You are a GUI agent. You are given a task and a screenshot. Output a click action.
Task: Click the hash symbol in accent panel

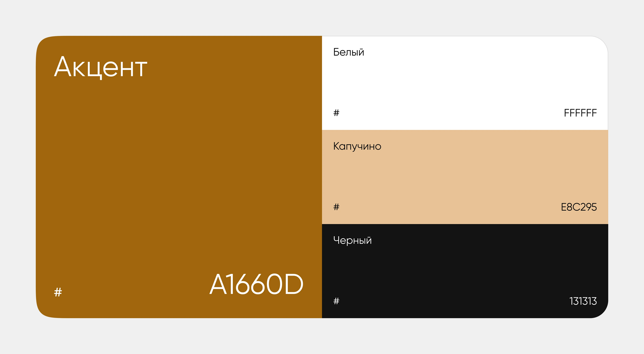58,292
